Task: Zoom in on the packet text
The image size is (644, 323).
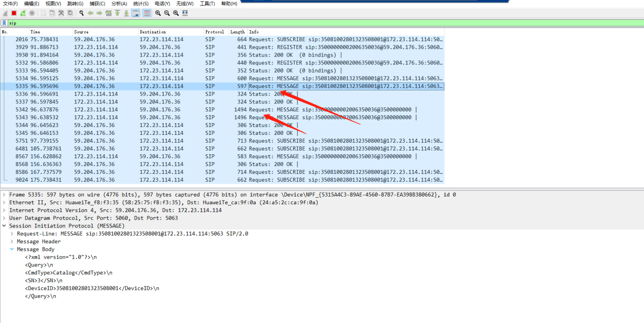Action: click(158, 13)
